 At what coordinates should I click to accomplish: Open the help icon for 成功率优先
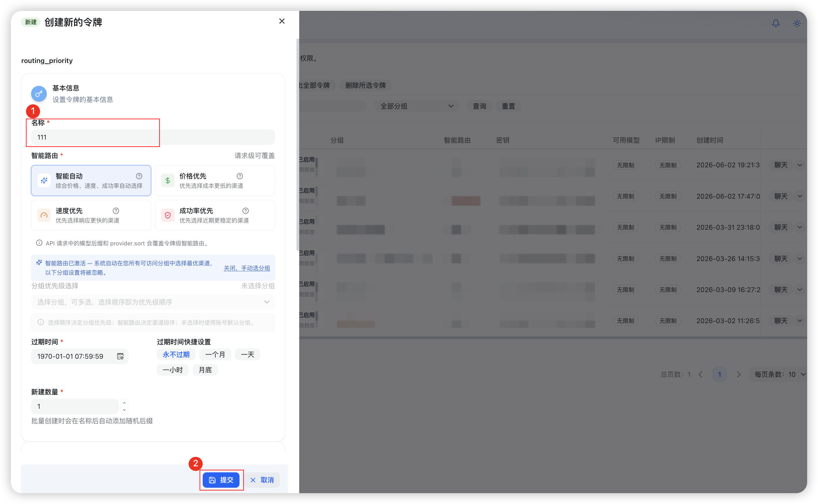click(x=246, y=211)
